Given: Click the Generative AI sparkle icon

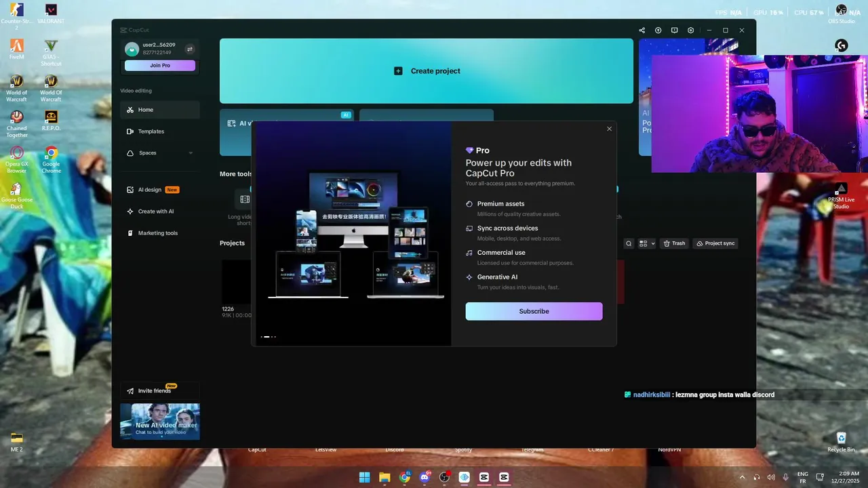Looking at the screenshot, I should point(469,277).
